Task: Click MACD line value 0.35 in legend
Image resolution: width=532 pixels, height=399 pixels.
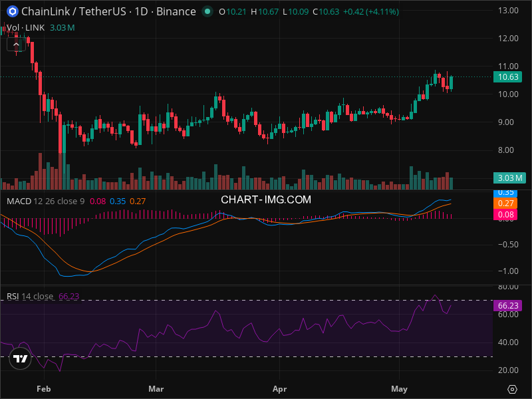Action: 118,201
